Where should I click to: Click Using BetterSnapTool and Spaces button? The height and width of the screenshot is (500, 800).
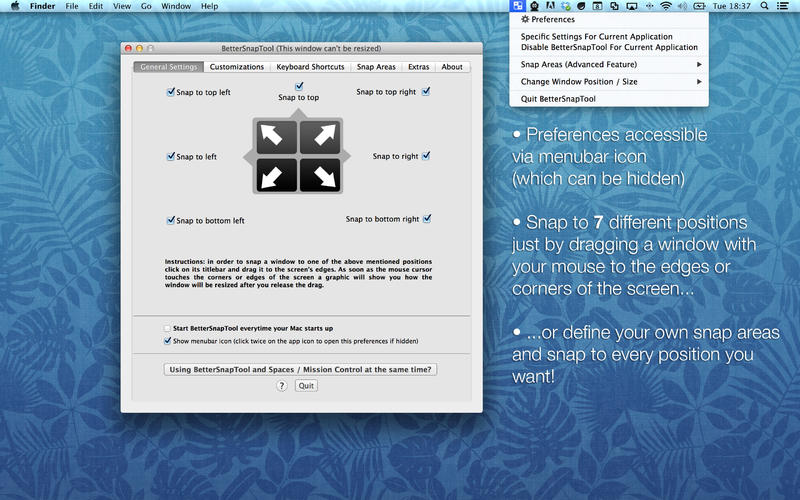(x=301, y=369)
